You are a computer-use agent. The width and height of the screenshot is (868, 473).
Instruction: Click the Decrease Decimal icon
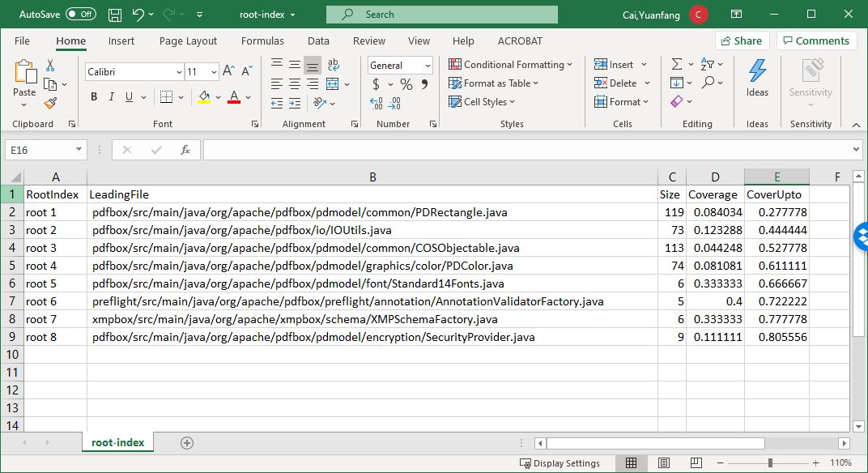[394, 103]
